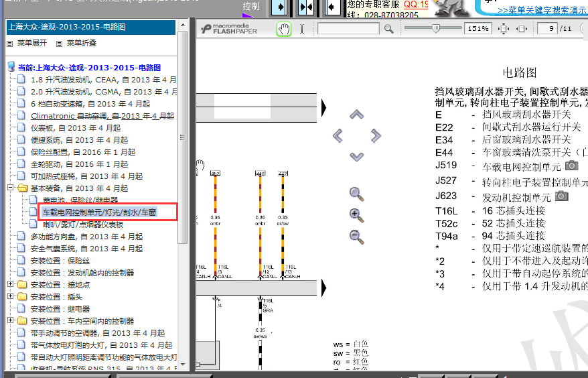Expand the 安装位置：车内空间内的控制器 folder
The width and height of the screenshot is (588, 378).
[x=11, y=320]
